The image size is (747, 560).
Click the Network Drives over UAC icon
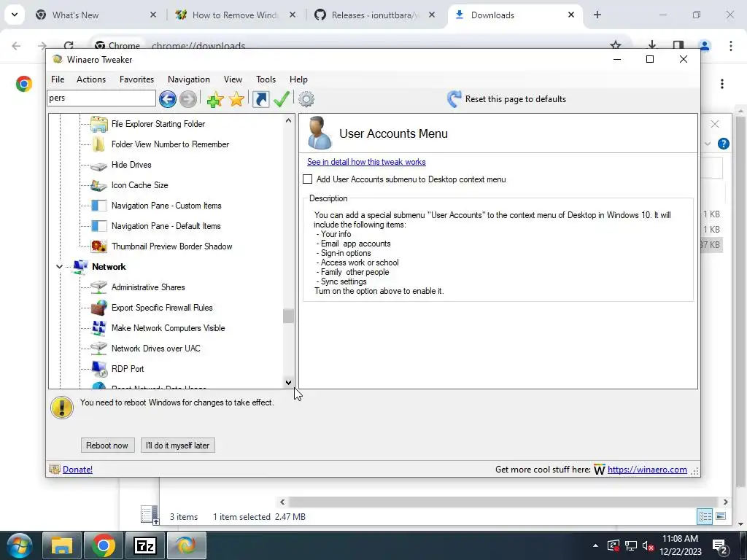pos(99,349)
